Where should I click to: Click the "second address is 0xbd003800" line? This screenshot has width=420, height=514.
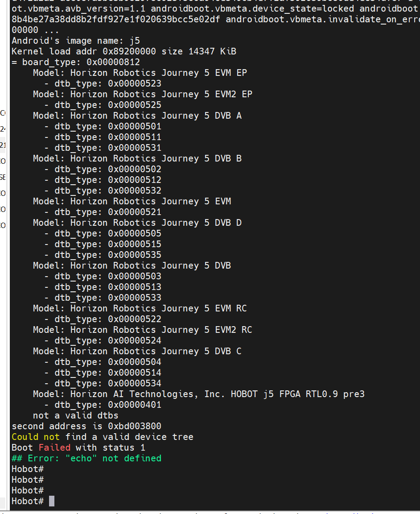[x=86, y=426]
